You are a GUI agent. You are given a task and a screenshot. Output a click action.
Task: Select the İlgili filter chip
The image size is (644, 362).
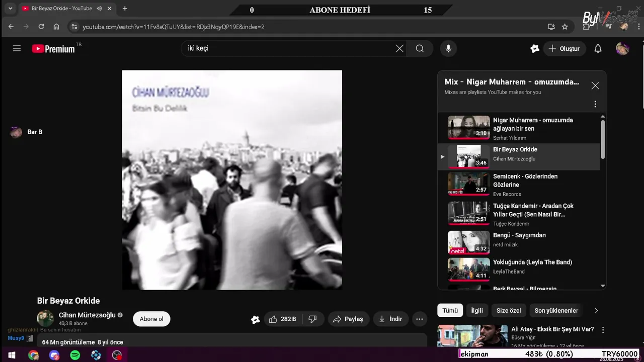pyautogui.click(x=477, y=311)
